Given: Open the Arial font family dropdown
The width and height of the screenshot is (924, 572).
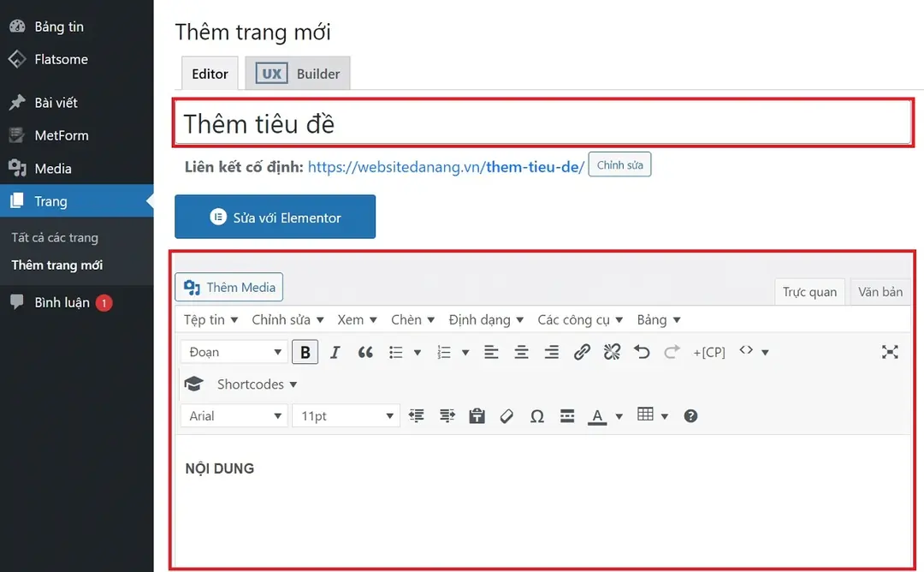Looking at the screenshot, I should 233,415.
